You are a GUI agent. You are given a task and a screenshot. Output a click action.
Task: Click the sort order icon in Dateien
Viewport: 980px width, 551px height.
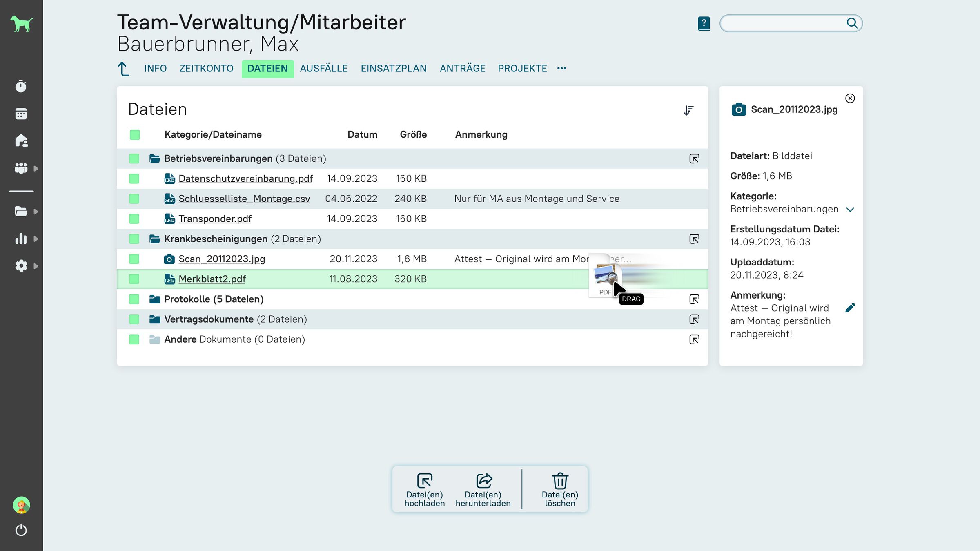tap(688, 110)
